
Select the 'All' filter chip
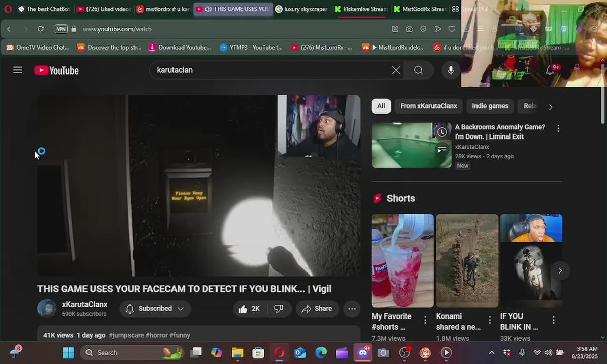tap(381, 106)
